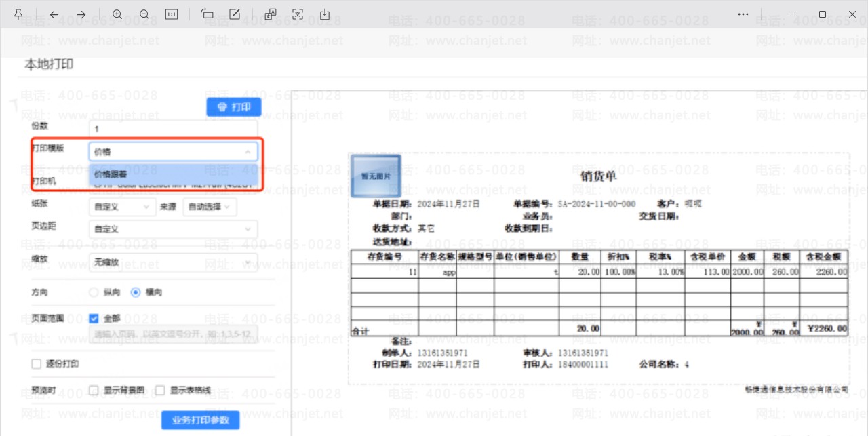Click the translate image icon
868x436 pixels.
(x=271, y=14)
